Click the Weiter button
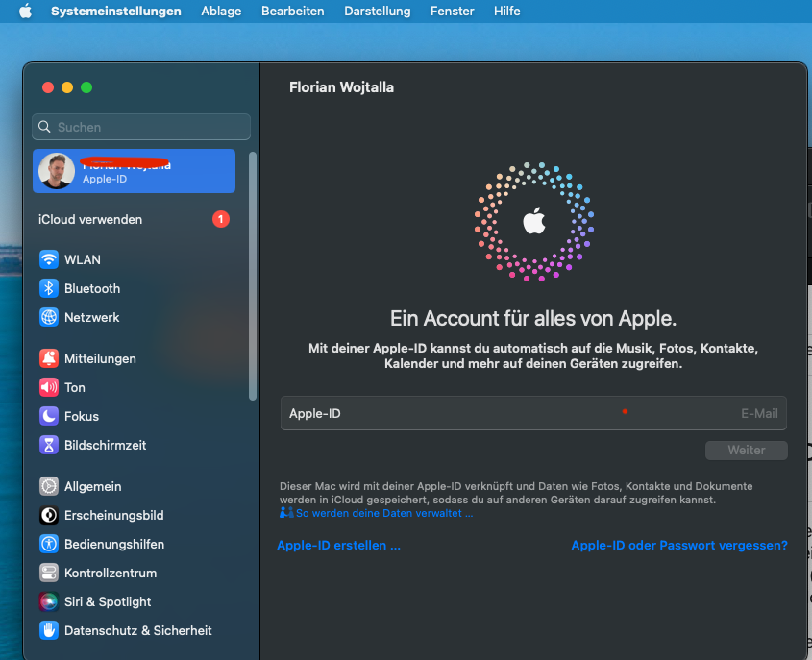Screen dimensions: 812x660 tap(747, 450)
